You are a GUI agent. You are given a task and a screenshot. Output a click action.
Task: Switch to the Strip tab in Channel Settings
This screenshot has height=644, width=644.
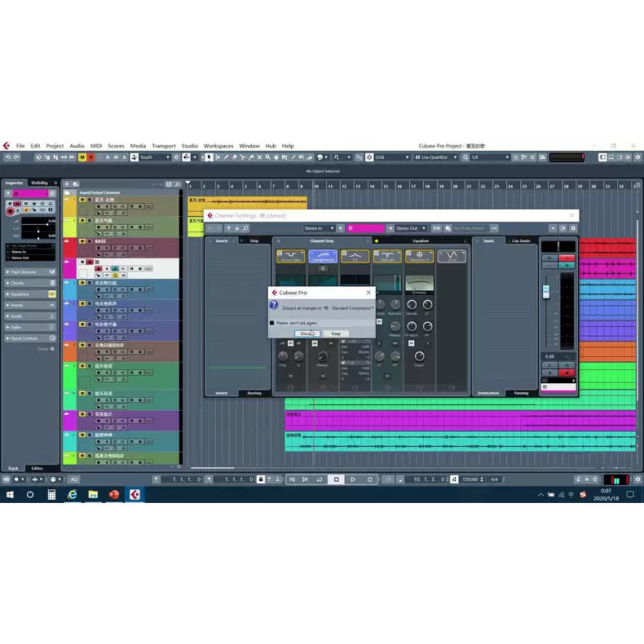click(x=254, y=241)
